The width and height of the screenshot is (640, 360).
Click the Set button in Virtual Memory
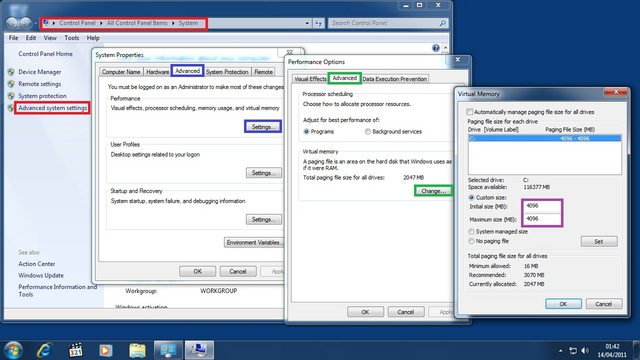pos(599,242)
